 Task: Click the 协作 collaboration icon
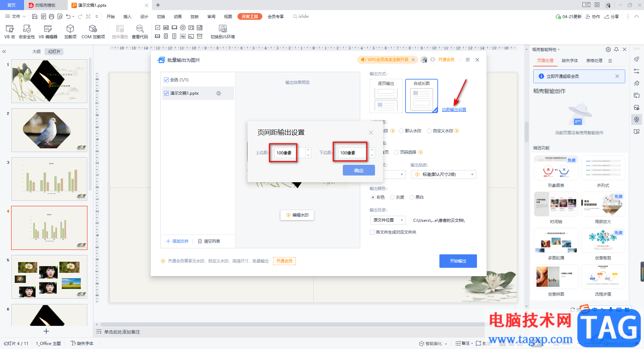[593, 16]
